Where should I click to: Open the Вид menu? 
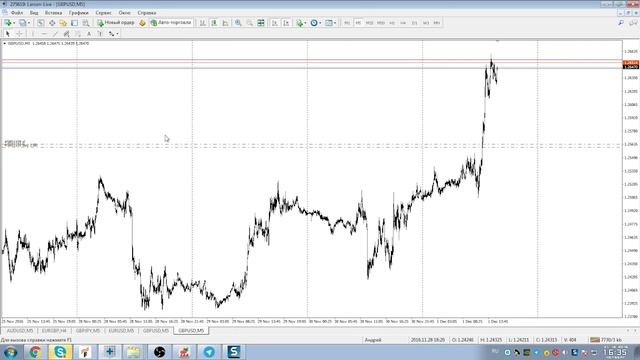pyautogui.click(x=34, y=13)
